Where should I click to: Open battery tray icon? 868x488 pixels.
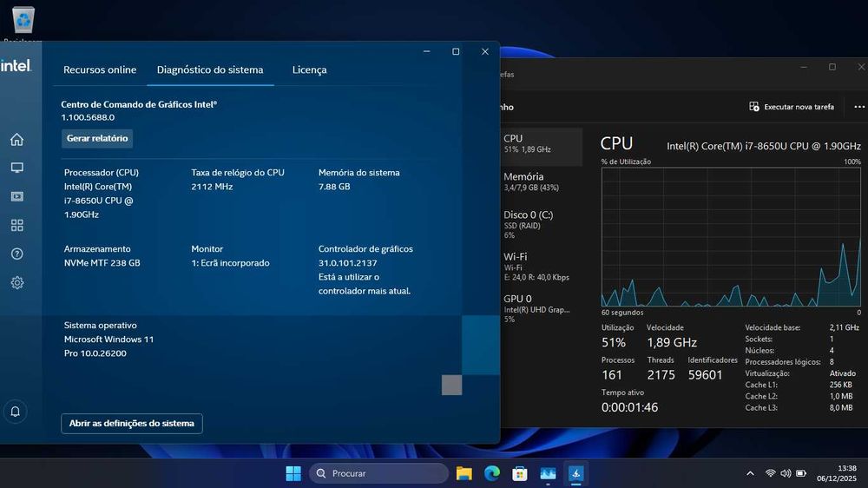[801, 473]
